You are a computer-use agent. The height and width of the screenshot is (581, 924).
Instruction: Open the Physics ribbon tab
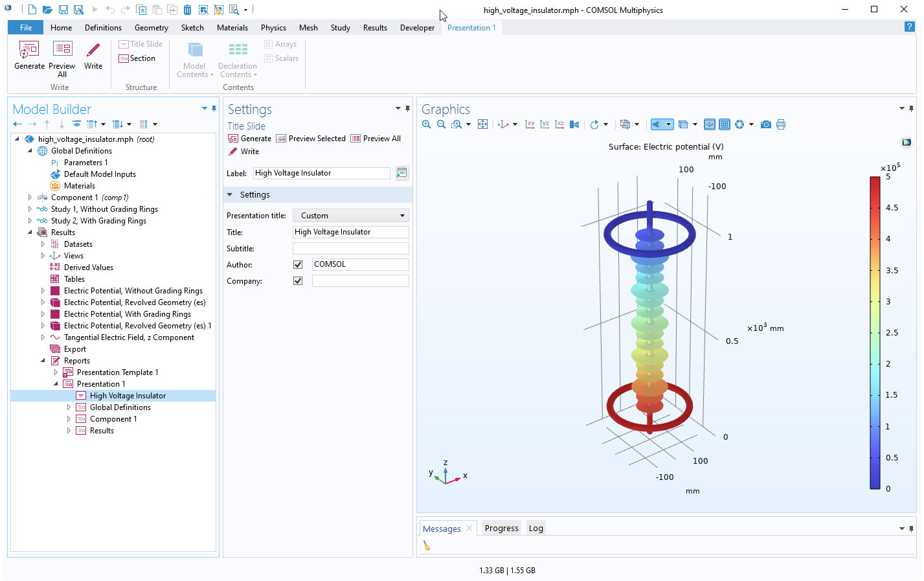(273, 28)
